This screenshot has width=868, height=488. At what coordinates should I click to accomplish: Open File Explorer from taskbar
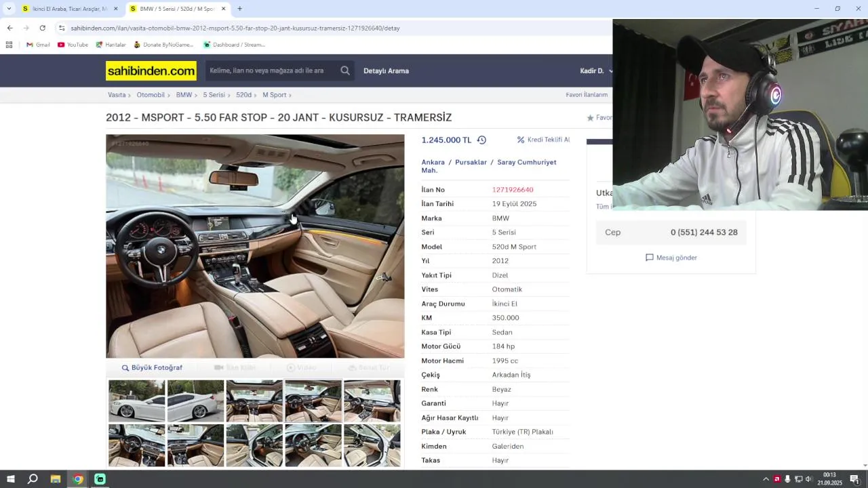pos(56,479)
